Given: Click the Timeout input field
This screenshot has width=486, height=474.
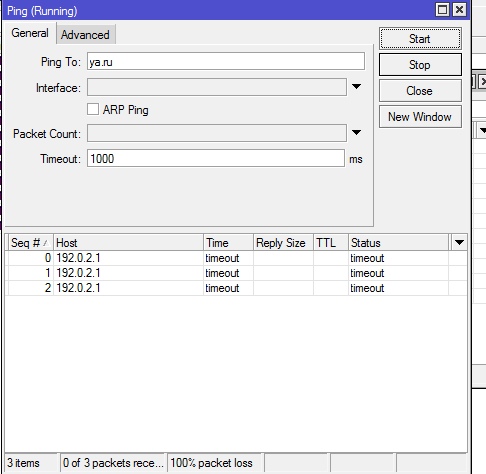Looking at the screenshot, I should [x=216, y=158].
